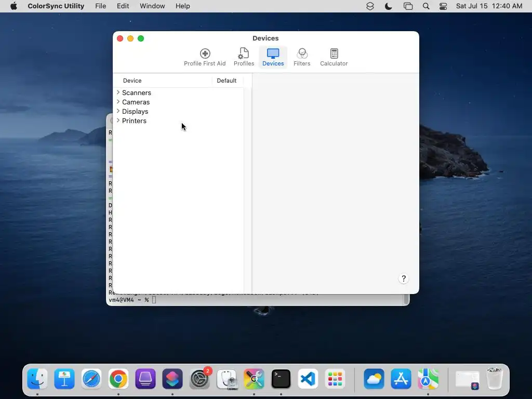
Task: Select the Cameras row
Action: (x=179, y=102)
